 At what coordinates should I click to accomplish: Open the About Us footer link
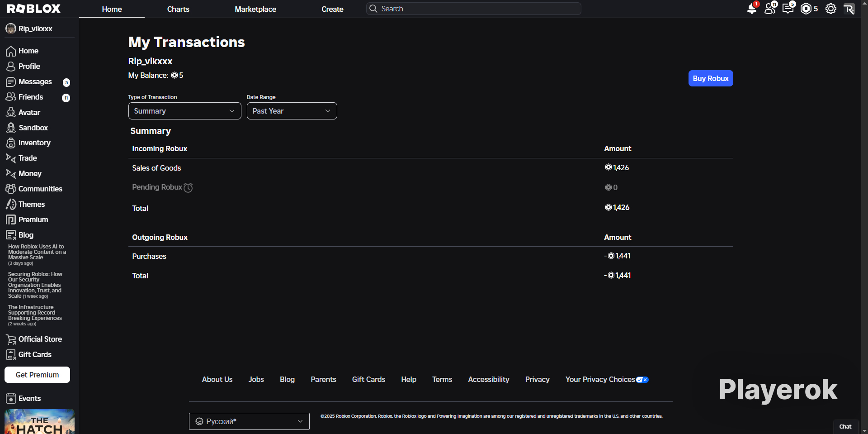[217, 380]
